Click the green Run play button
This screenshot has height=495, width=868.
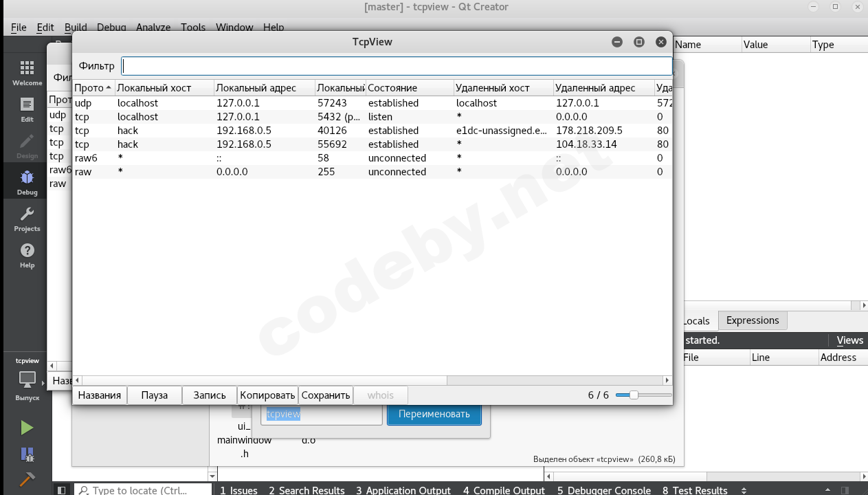click(x=27, y=428)
